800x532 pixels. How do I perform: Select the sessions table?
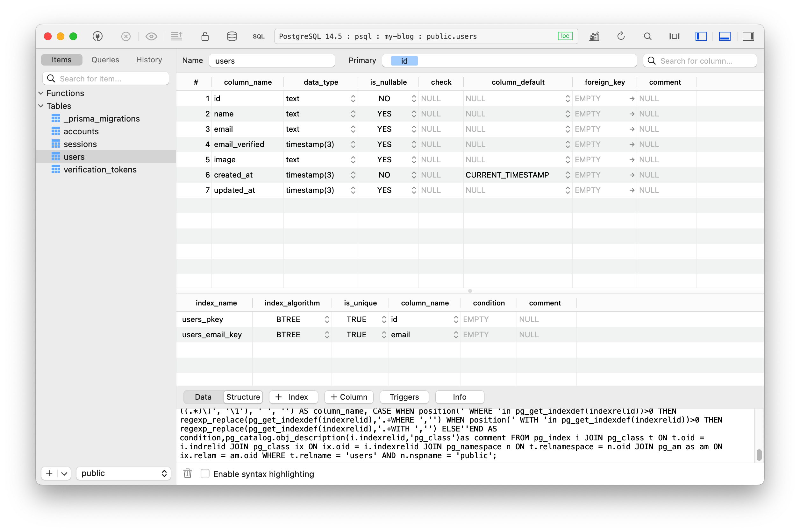(x=80, y=144)
